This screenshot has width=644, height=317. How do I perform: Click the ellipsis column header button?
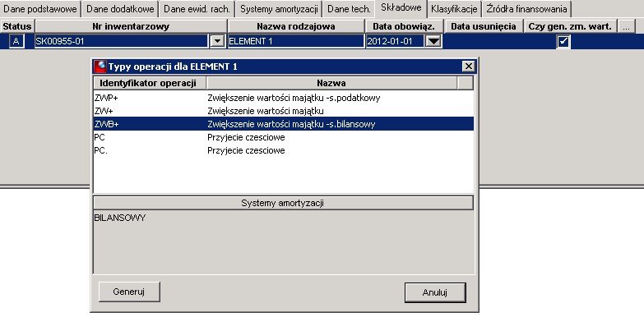[x=626, y=26]
